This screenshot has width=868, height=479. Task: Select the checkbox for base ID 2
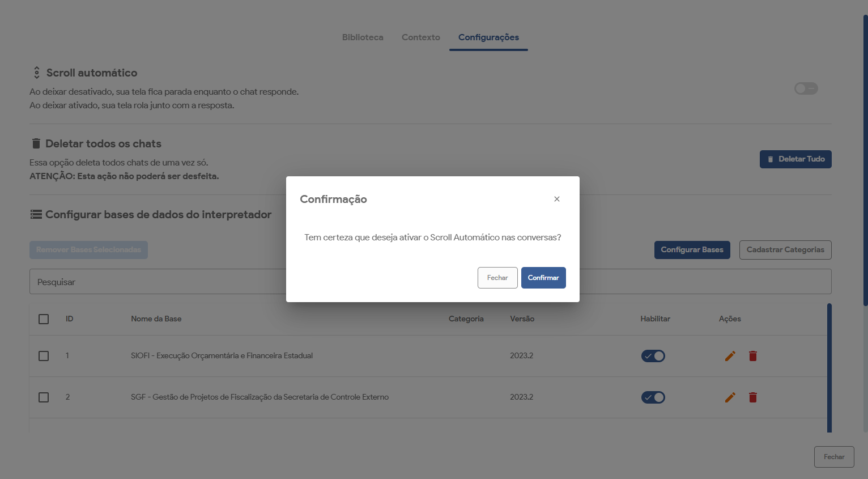[44, 397]
